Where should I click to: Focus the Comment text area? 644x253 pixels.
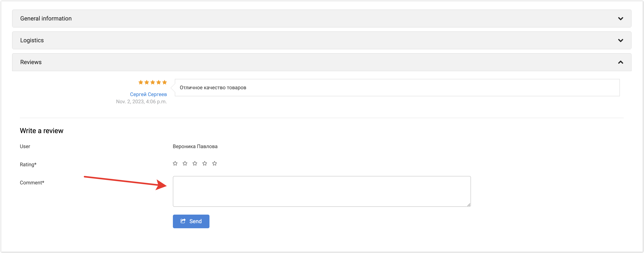321,191
